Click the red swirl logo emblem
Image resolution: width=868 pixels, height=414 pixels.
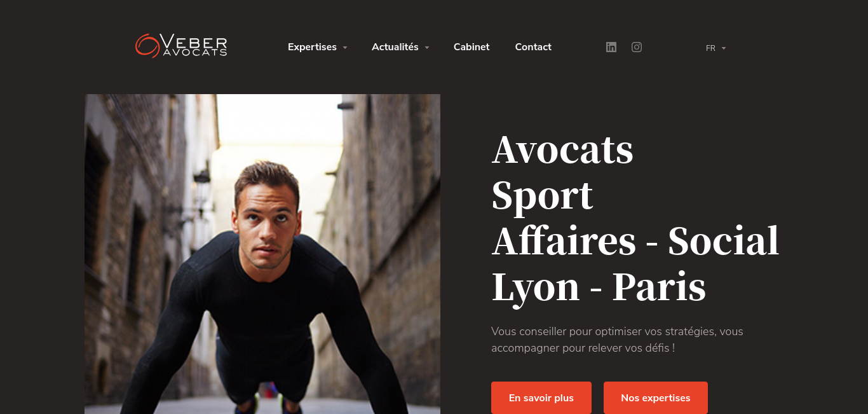(x=147, y=46)
